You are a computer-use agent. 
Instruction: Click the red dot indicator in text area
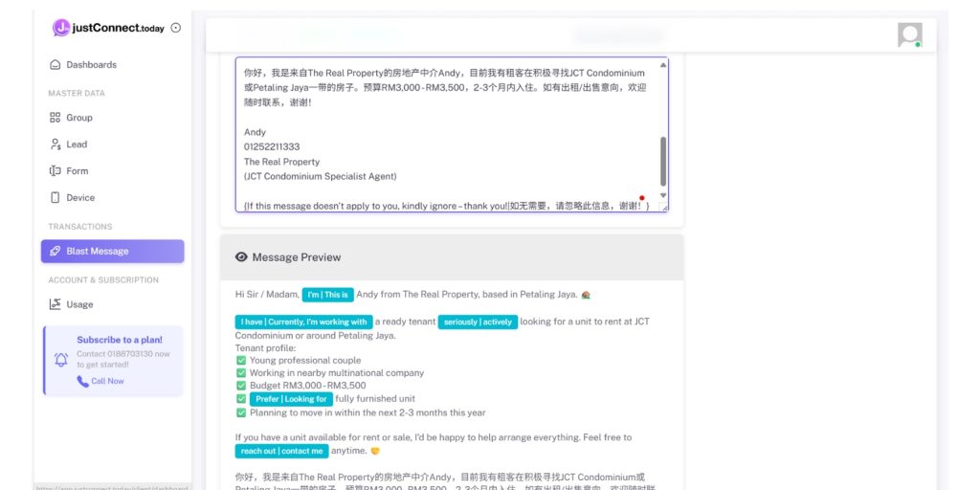click(x=642, y=198)
